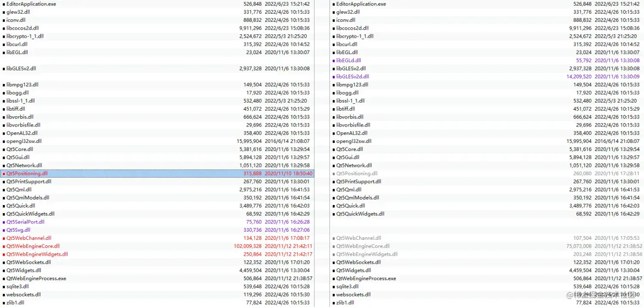Select opengl32sw.dll in the left pane
The height and width of the screenshot is (308, 644).
[x=24, y=141]
